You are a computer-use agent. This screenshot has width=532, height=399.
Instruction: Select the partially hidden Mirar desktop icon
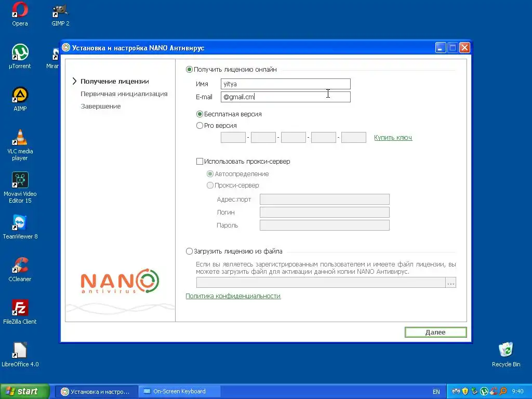pyautogui.click(x=54, y=58)
